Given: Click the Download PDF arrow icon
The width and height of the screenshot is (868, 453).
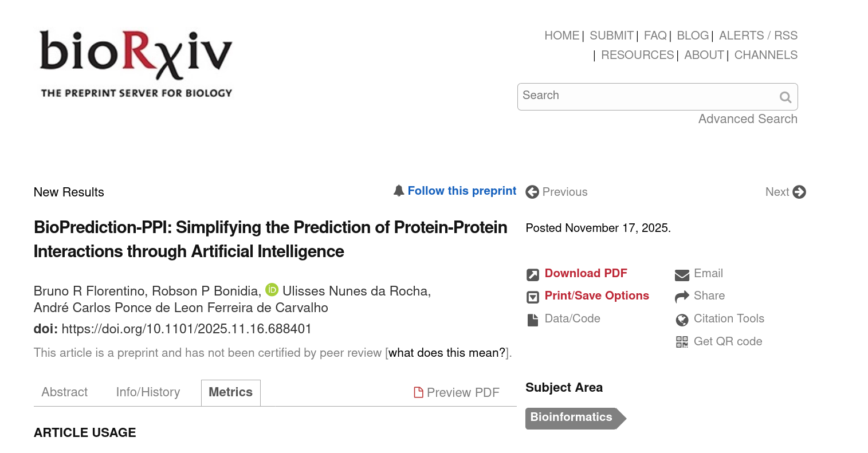Looking at the screenshot, I should click(x=533, y=274).
